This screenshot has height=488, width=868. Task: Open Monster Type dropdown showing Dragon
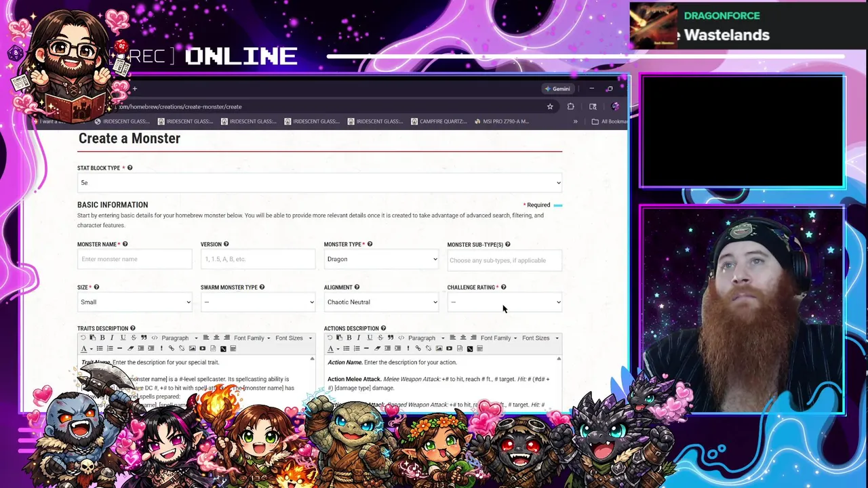click(x=381, y=259)
